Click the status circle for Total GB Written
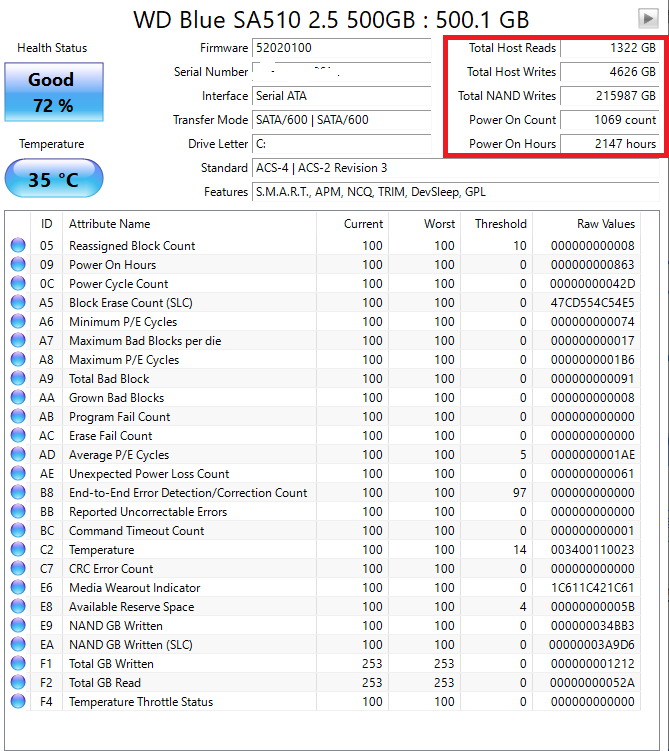The height and width of the screenshot is (751, 669). pos(18,663)
